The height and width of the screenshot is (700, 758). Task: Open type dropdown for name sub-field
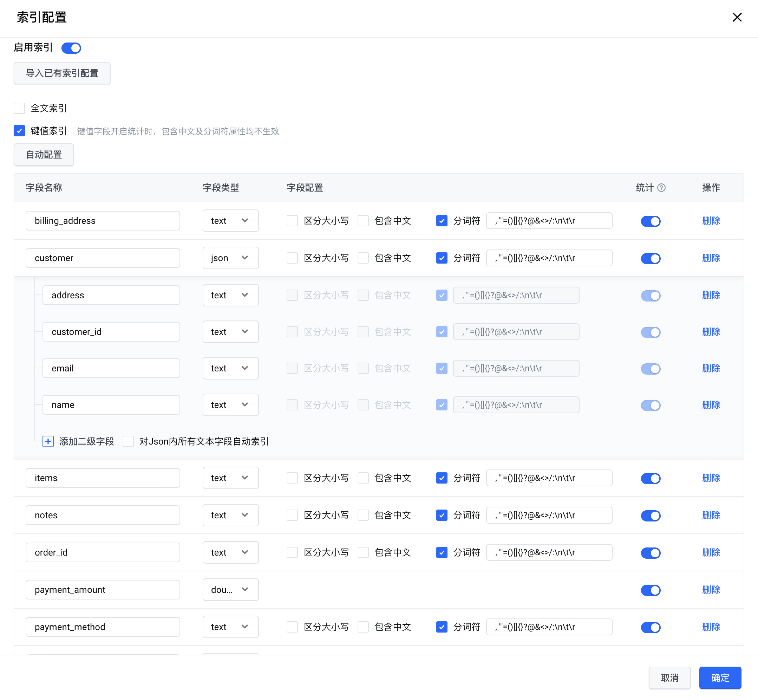pyautogui.click(x=231, y=405)
